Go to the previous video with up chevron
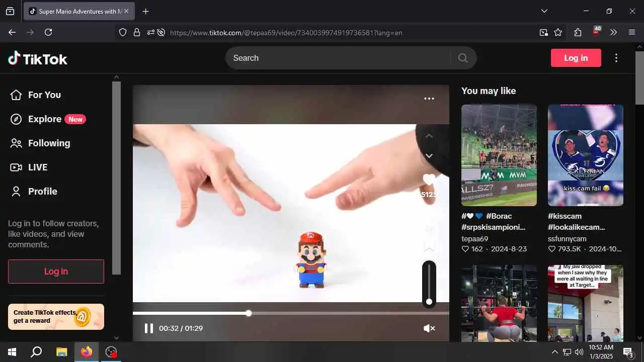Image resolution: width=644 pixels, height=362 pixels. 429,136
